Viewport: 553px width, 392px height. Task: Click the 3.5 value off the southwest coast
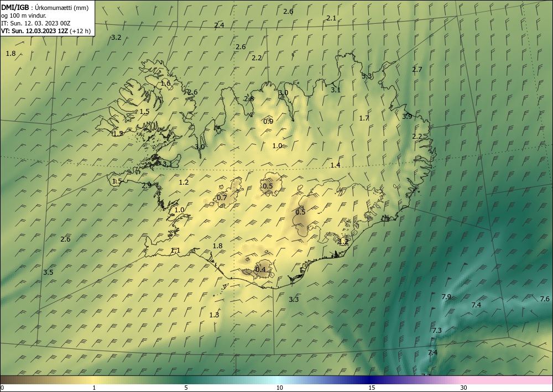[48, 273]
